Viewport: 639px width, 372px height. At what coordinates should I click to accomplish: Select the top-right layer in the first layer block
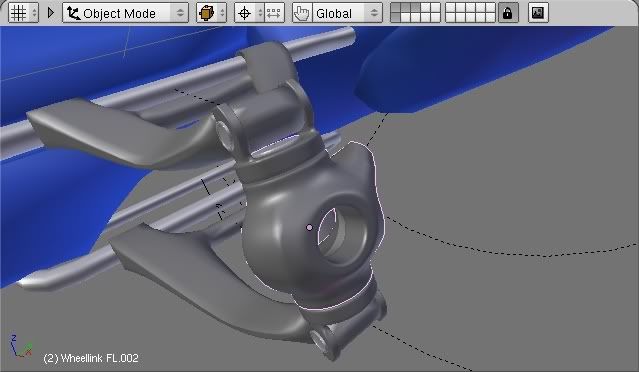[x=435, y=8]
